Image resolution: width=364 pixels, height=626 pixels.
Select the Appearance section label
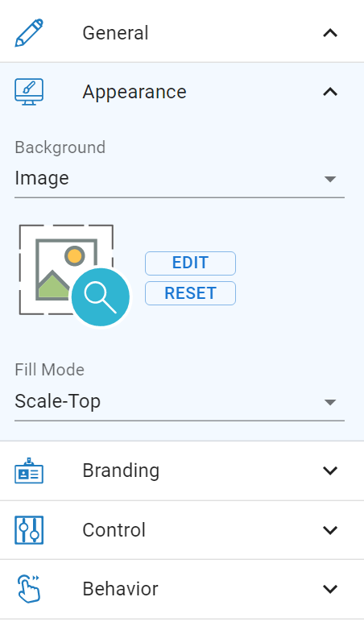point(134,92)
